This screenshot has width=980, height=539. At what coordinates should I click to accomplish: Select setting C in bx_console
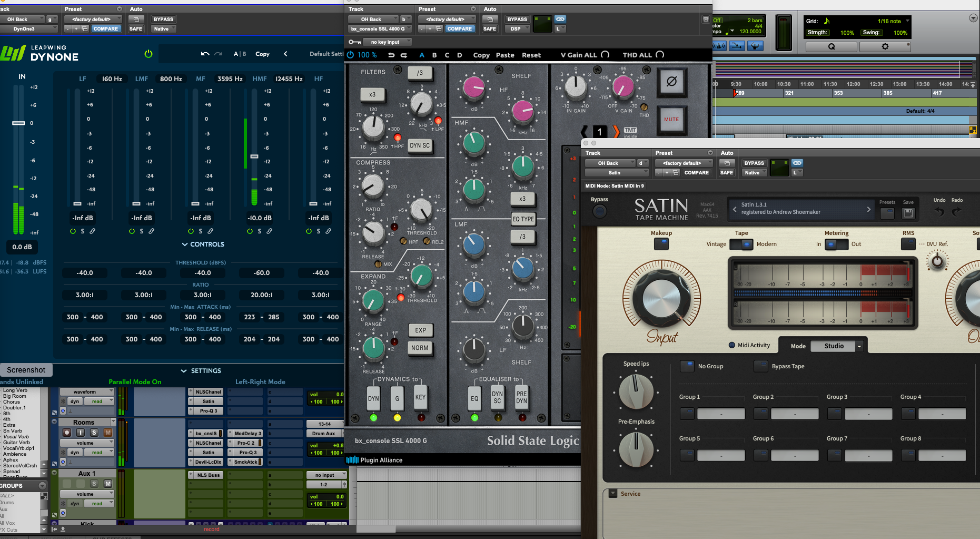point(447,55)
